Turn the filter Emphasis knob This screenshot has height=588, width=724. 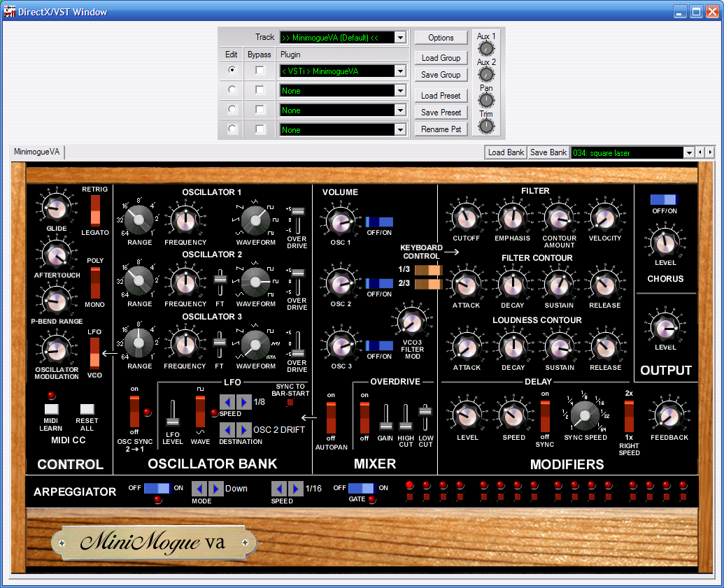coord(513,217)
